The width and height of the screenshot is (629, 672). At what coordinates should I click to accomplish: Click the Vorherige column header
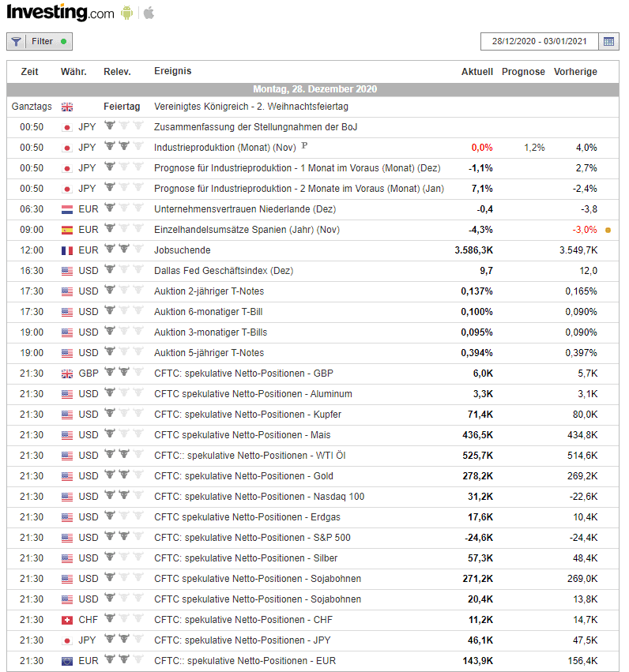click(575, 72)
